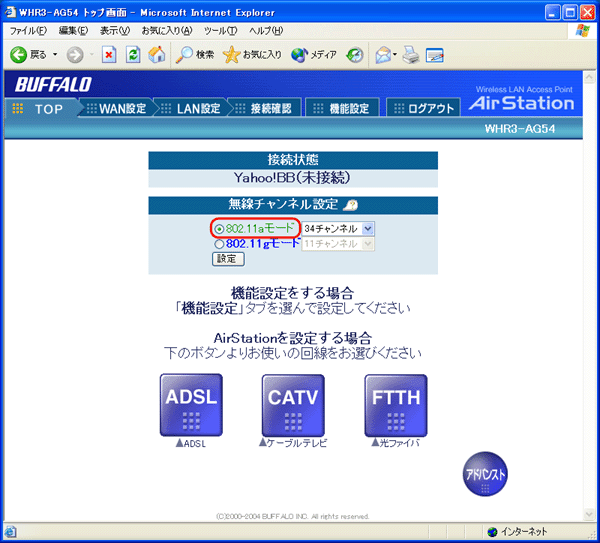Viewport: 600px width, 543px height.
Task: Click the scrollbar down arrow
Action: point(589,514)
